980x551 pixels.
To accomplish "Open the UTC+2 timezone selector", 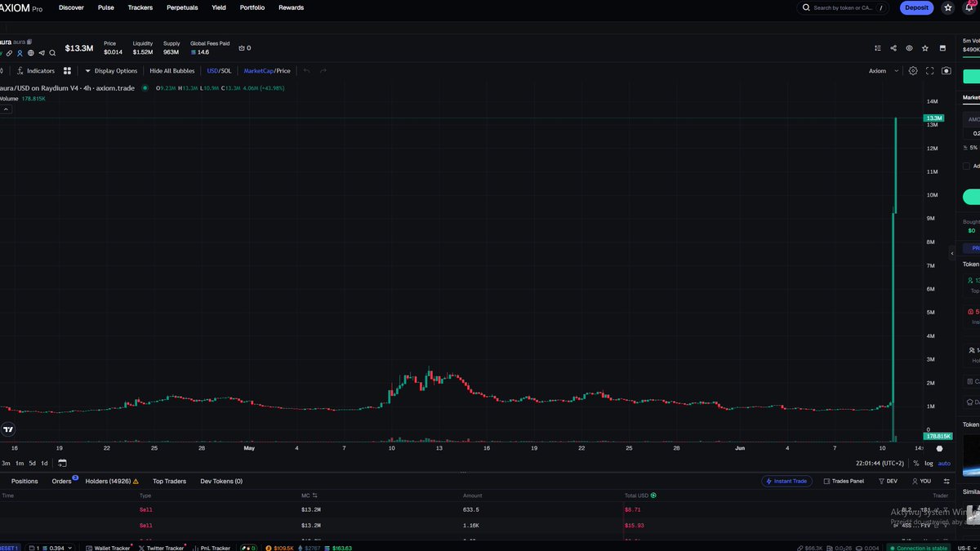I will [879, 463].
